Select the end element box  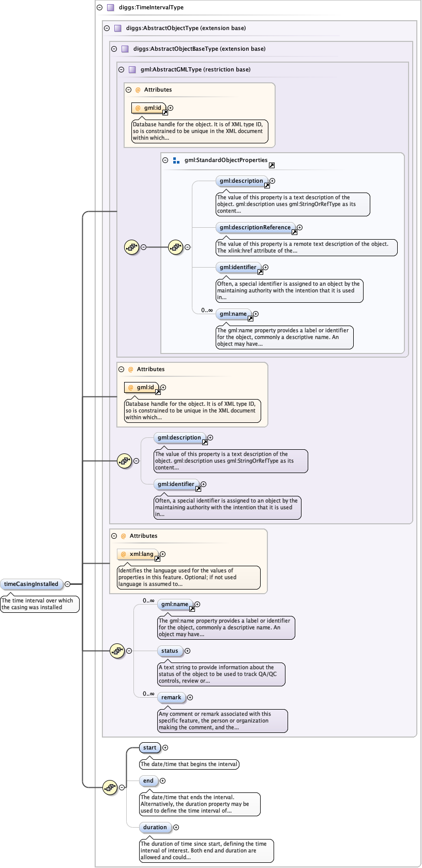(148, 781)
